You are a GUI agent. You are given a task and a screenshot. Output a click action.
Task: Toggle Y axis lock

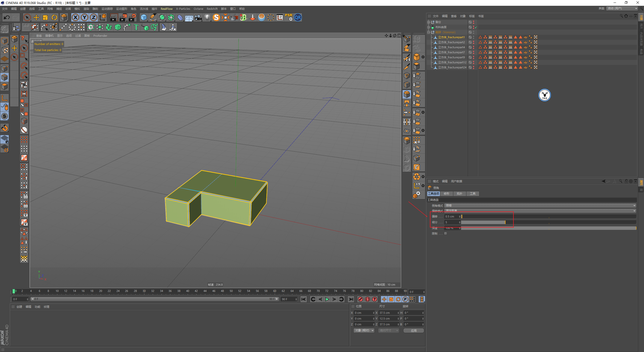pos(85,17)
